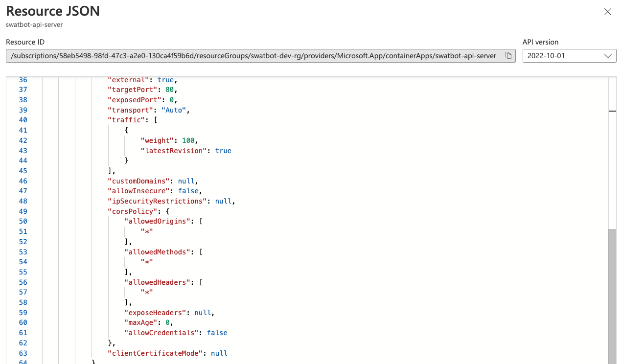
Task: Click the transport value "Auto"
Action: 174,110
